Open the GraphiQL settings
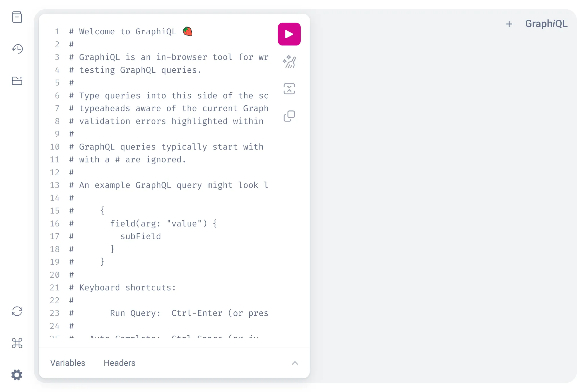586x392 pixels. pyautogui.click(x=17, y=375)
